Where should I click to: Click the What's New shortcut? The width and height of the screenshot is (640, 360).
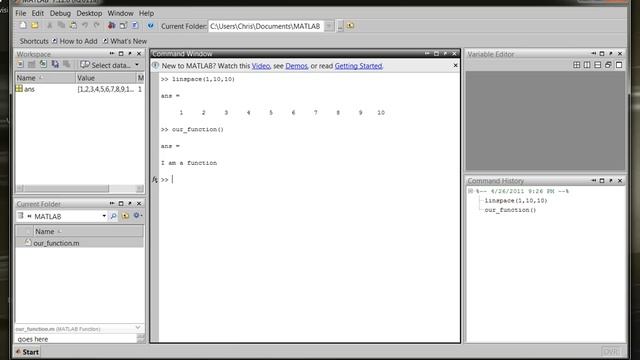point(125,41)
